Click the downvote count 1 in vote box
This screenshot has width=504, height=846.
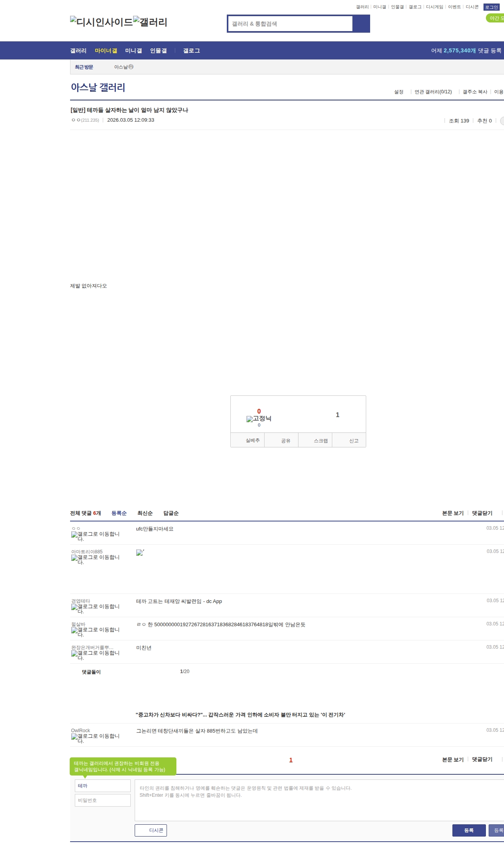click(337, 415)
